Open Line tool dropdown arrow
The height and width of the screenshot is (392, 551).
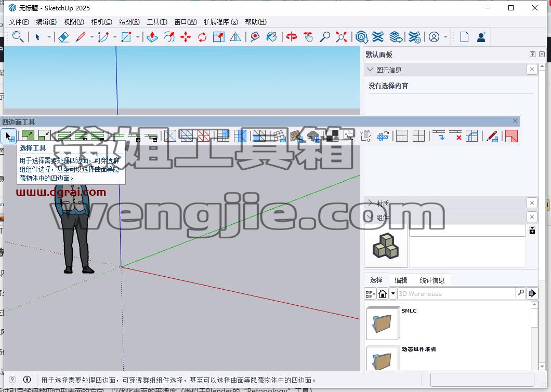(91, 37)
